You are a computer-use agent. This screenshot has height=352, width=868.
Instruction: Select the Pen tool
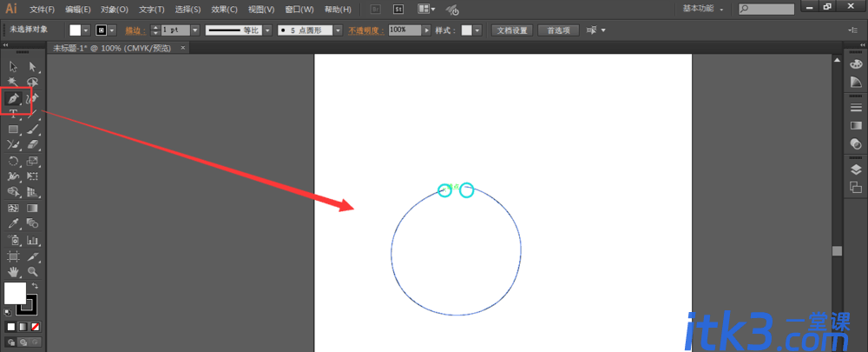coord(13,99)
